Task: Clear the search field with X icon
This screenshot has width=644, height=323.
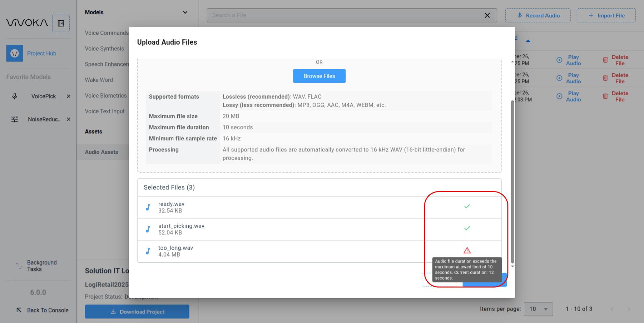Action: 487,15
